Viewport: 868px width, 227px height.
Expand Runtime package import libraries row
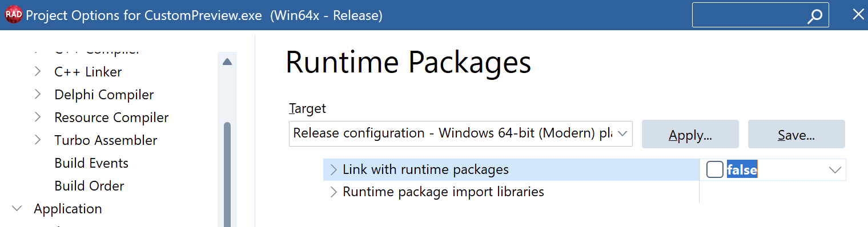333,192
